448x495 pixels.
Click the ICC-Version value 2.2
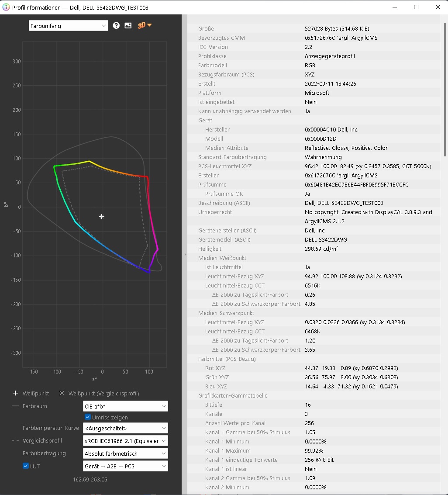[x=308, y=47]
